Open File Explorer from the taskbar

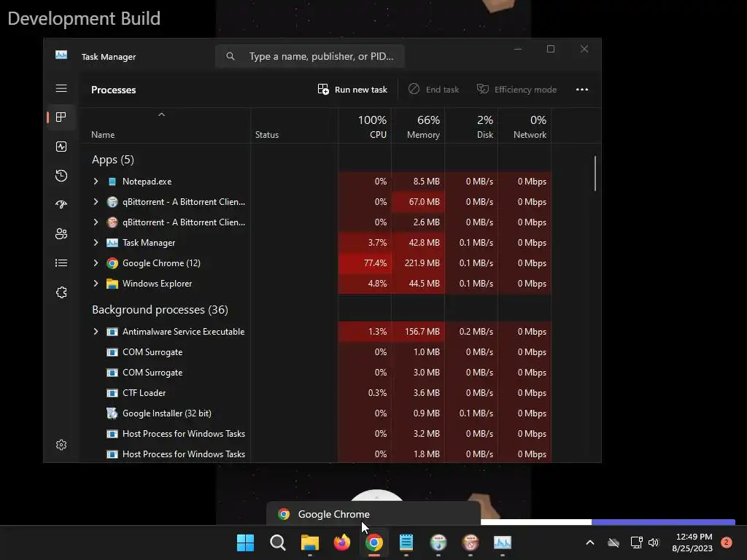click(309, 542)
